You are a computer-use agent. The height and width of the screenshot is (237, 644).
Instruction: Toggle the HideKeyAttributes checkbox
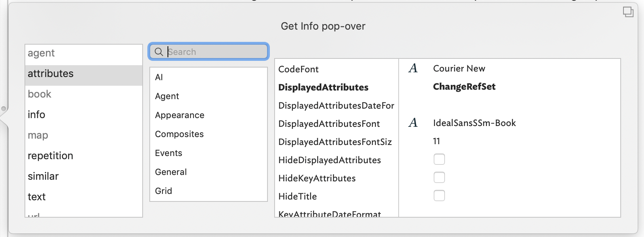click(439, 177)
